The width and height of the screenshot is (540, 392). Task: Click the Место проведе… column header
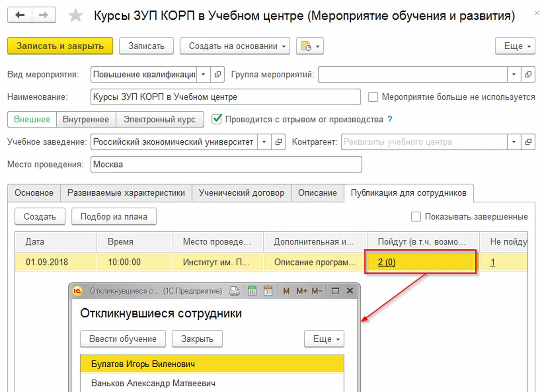[218, 242]
